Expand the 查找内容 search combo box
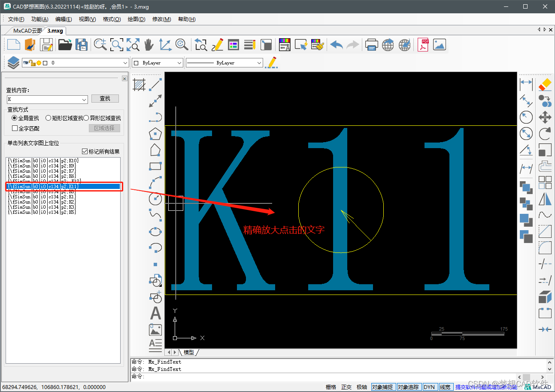 click(84, 99)
